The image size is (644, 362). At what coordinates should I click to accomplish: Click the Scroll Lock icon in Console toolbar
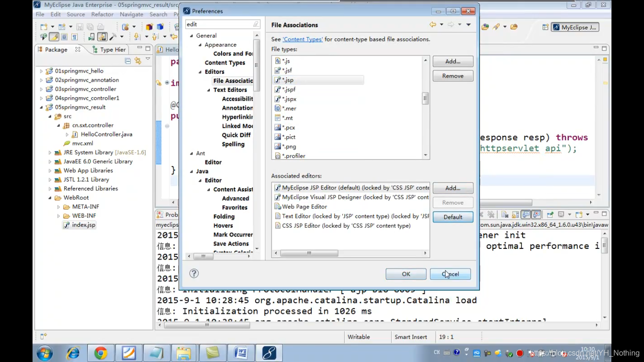click(515, 214)
